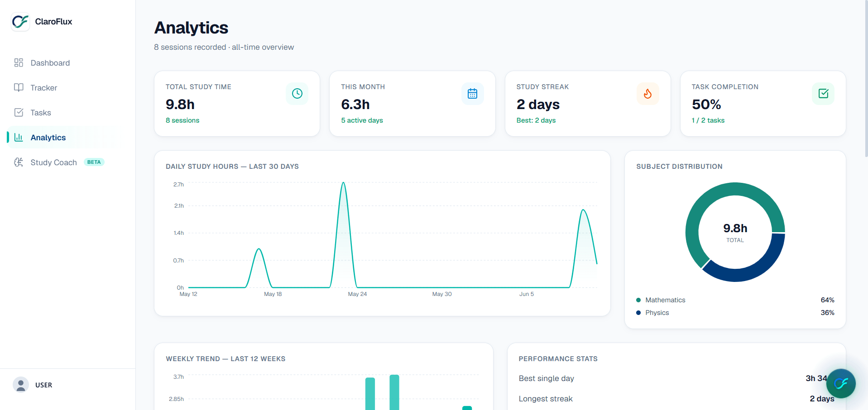Click the checkmark icon in Task Completion card
This screenshot has height=410, width=868.
pyautogui.click(x=823, y=94)
